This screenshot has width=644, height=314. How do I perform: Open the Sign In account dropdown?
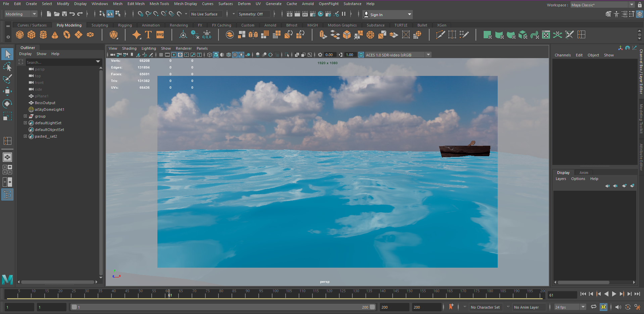387,14
